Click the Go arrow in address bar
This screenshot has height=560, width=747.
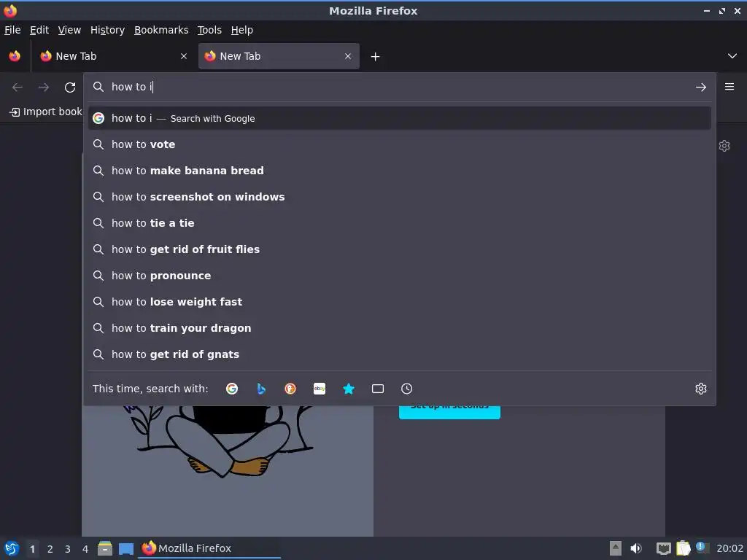(x=701, y=87)
